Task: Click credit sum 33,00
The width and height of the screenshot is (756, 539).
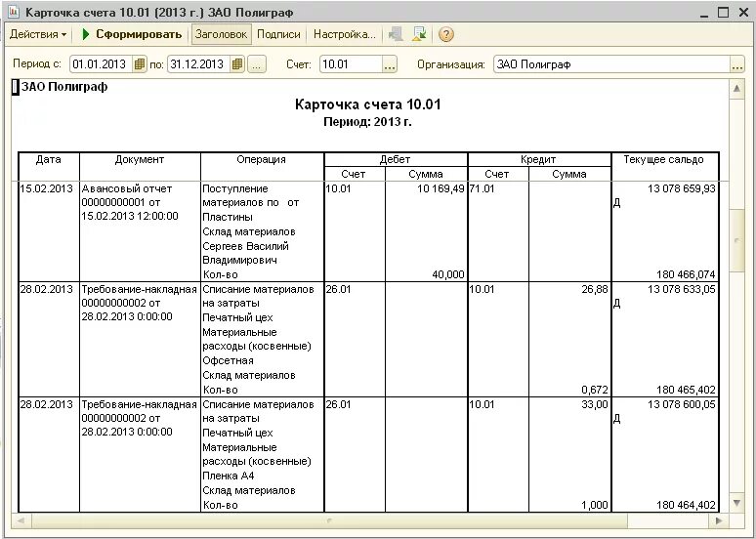Action: coord(595,404)
